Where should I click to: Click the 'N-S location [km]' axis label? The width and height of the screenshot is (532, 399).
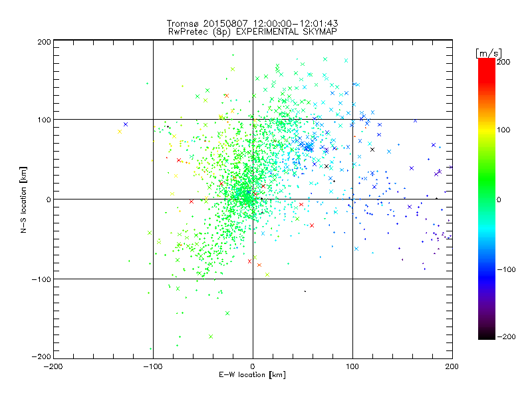(x=23, y=200)
